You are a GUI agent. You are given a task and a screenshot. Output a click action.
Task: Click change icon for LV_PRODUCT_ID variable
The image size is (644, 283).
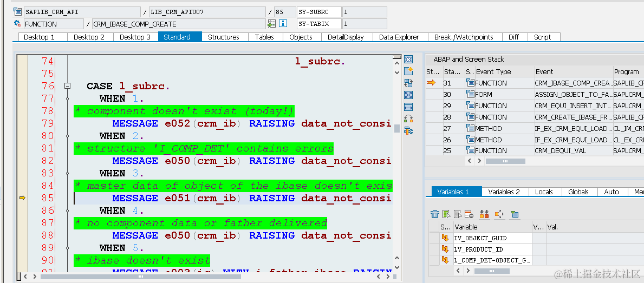point(445,249)
